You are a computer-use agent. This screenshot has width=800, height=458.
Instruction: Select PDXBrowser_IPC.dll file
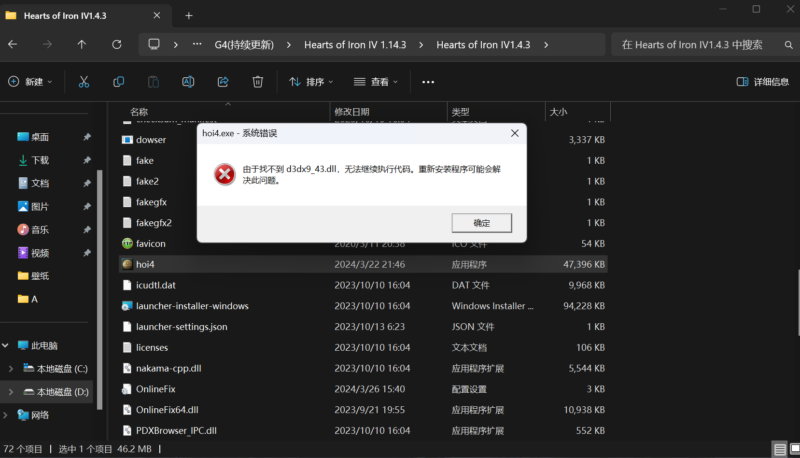tap(176, 430)
